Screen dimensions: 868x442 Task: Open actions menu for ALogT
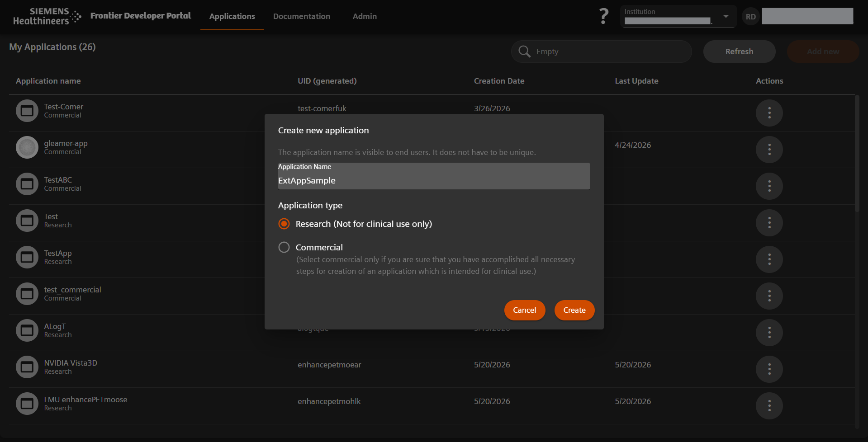tap(769, 333)
